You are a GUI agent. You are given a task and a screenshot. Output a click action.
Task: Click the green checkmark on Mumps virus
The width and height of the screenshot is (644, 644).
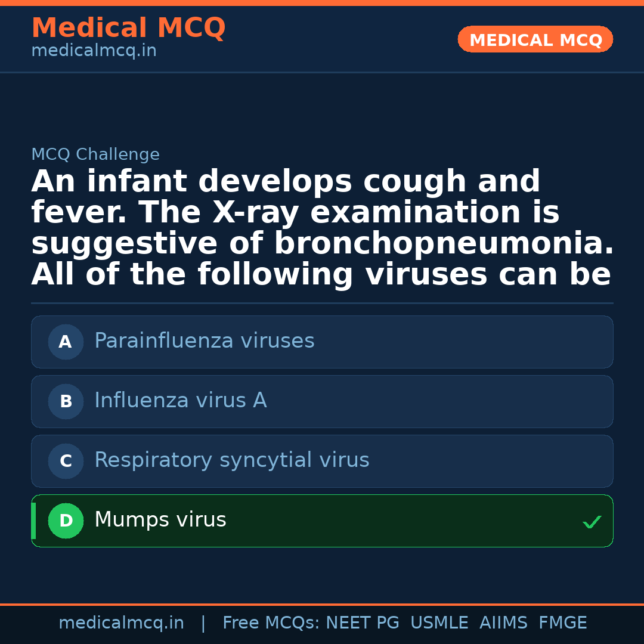tap(592, 522)
